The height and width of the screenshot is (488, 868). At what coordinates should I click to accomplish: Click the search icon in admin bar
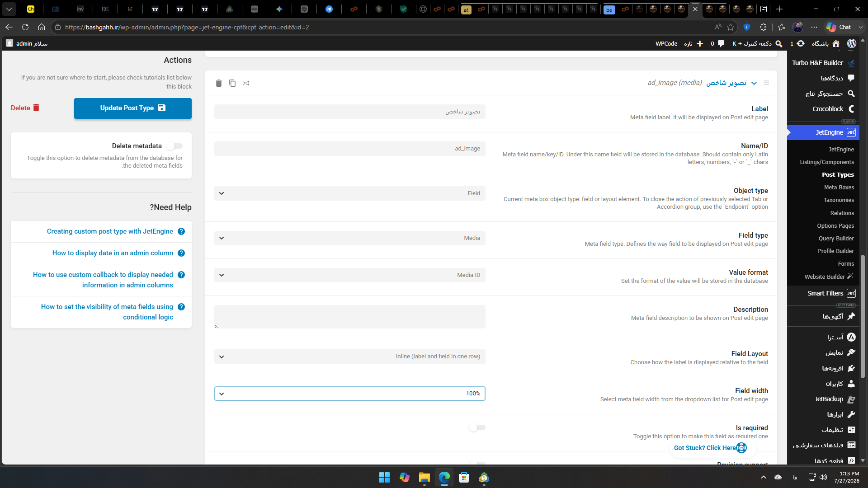pyautogui.click(x=779, y=44)
